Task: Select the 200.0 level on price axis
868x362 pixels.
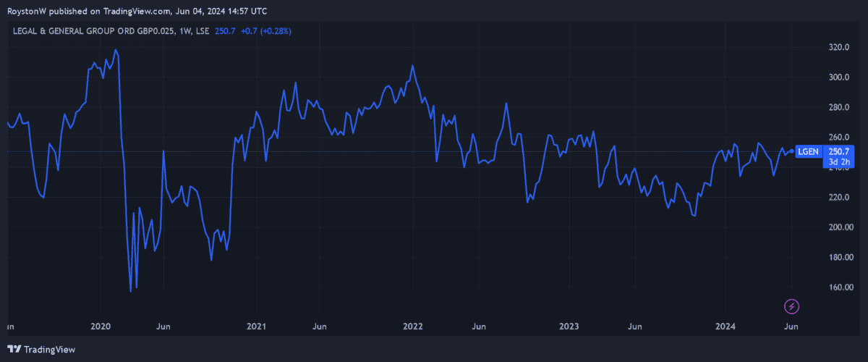Action: click(839, 227)
